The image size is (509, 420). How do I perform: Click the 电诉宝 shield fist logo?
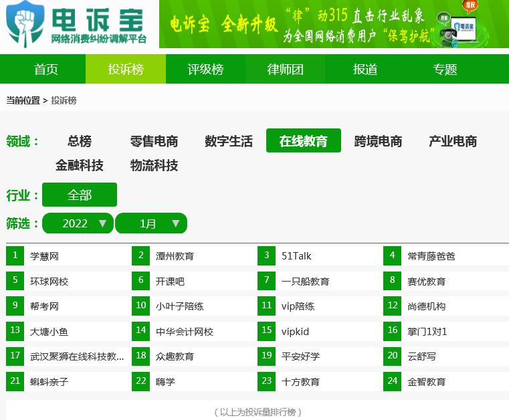tap(25, 24)
